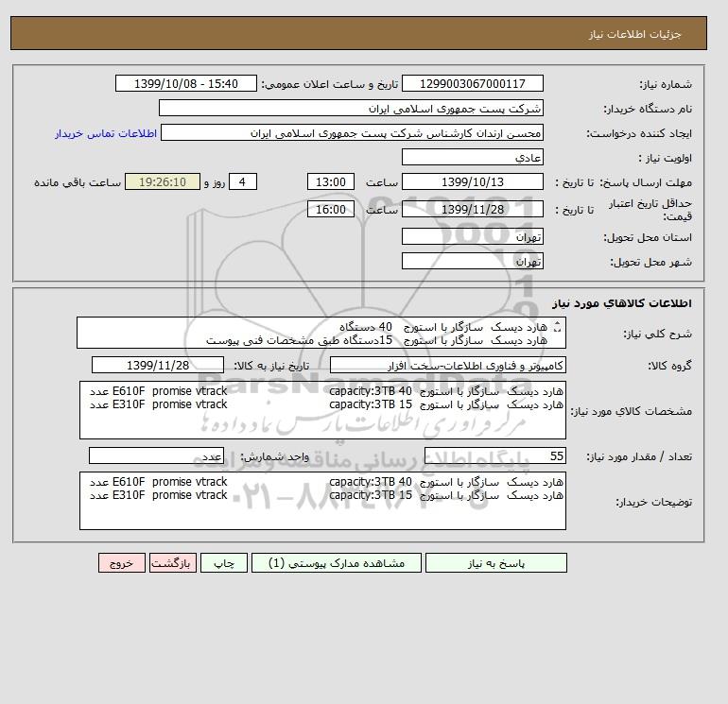Click the 'بازگشت' back button
The width and height of the screenshot is (728, 704).
[173, 563]
